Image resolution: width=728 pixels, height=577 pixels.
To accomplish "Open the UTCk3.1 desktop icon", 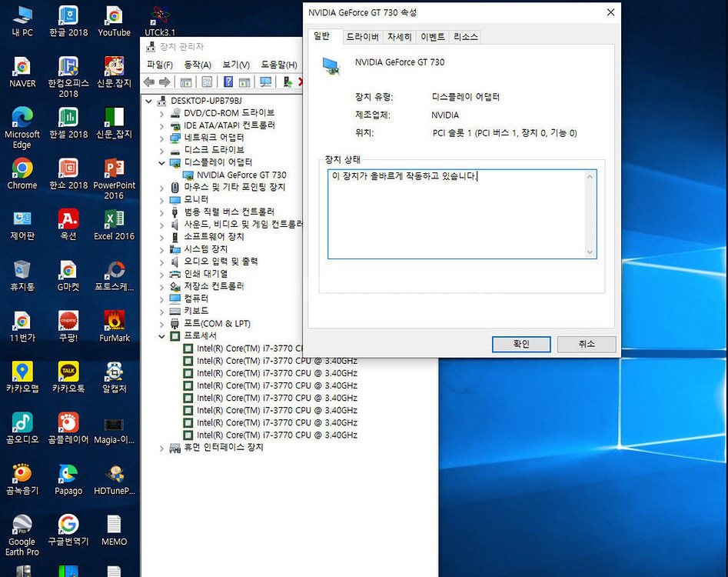I will tap(160, 22).
